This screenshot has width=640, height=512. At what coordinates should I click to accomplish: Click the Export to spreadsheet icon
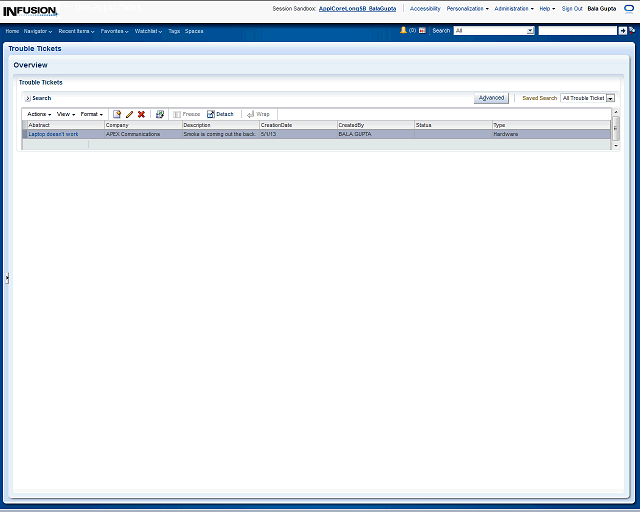click(160, 114)
